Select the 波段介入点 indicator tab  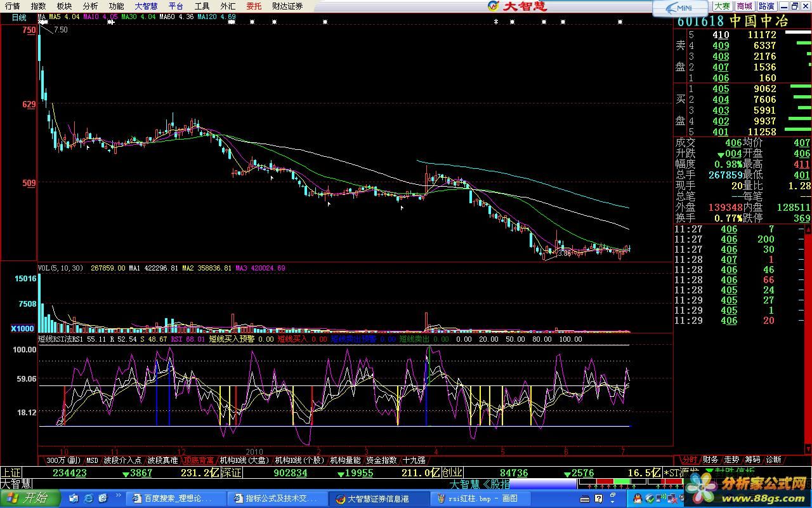point(122,460)
